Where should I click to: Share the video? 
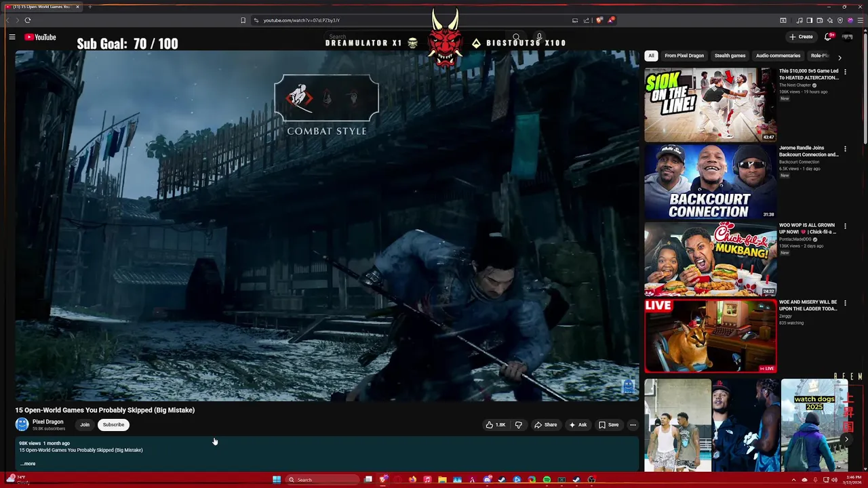pyautogui.click(x=545, y=425)
